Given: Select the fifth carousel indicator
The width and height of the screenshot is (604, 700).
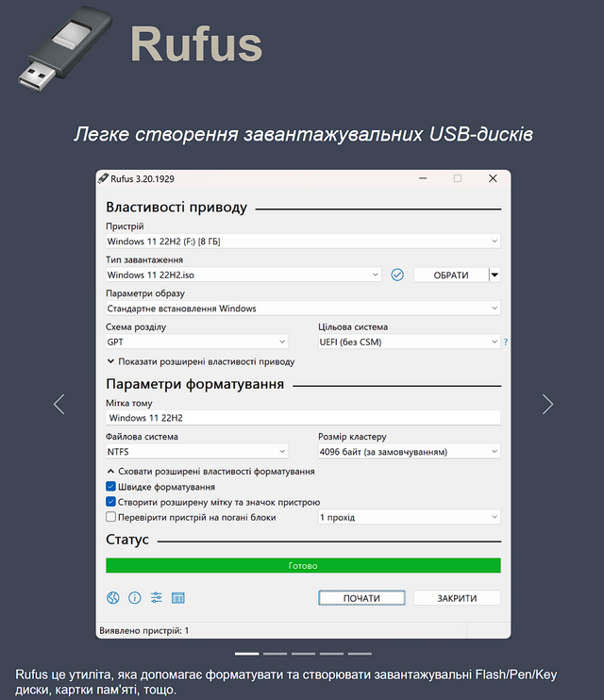Looking at the screenshot, I should pyautogui.click(x=361, y=654).
